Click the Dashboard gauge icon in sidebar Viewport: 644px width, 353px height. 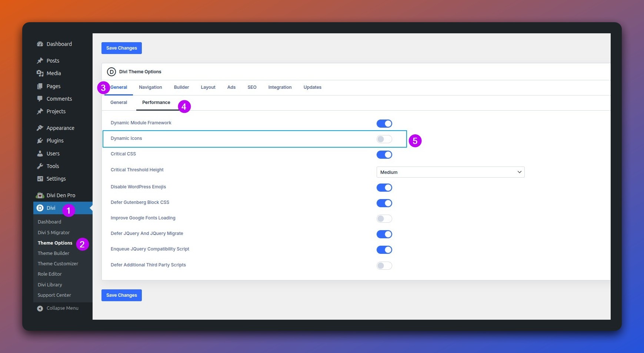click(40, 44)
